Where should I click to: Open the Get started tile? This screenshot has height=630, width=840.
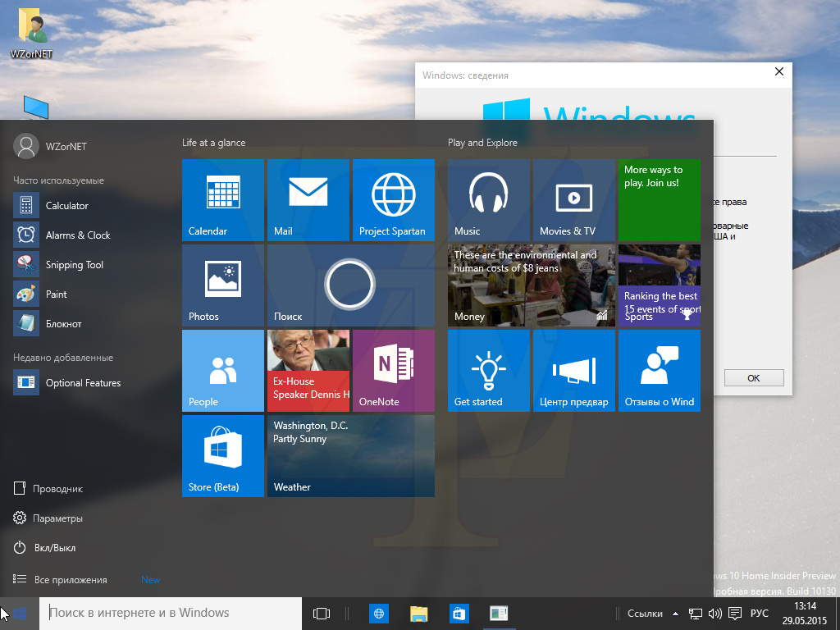(489, 371)
